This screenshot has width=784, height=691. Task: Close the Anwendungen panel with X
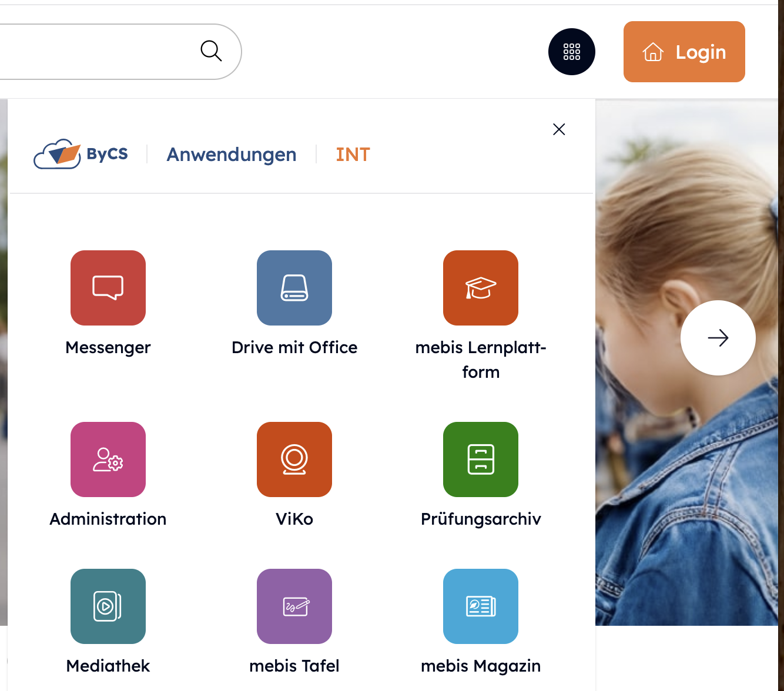[x=559, y=129]
